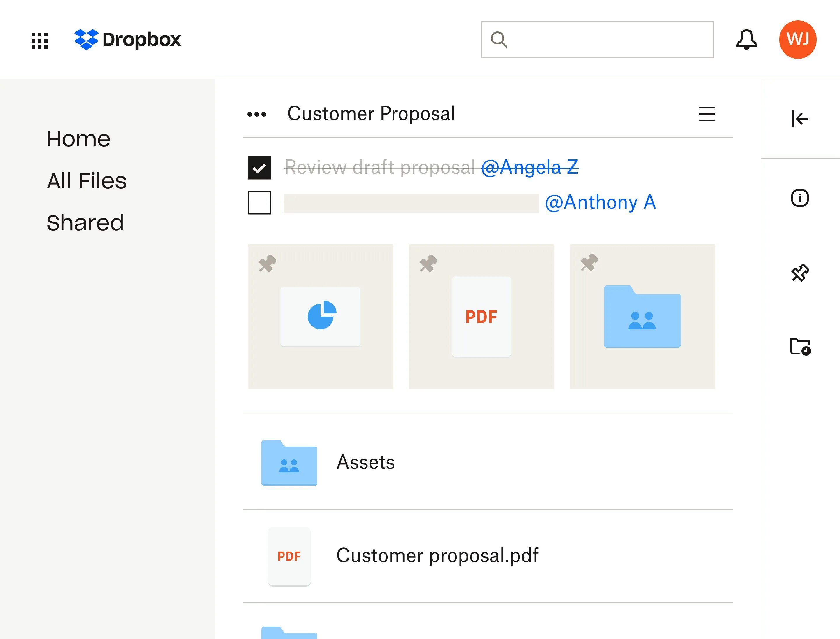Open the three-dot breadcrumb menu

click(x=257, y=114)
